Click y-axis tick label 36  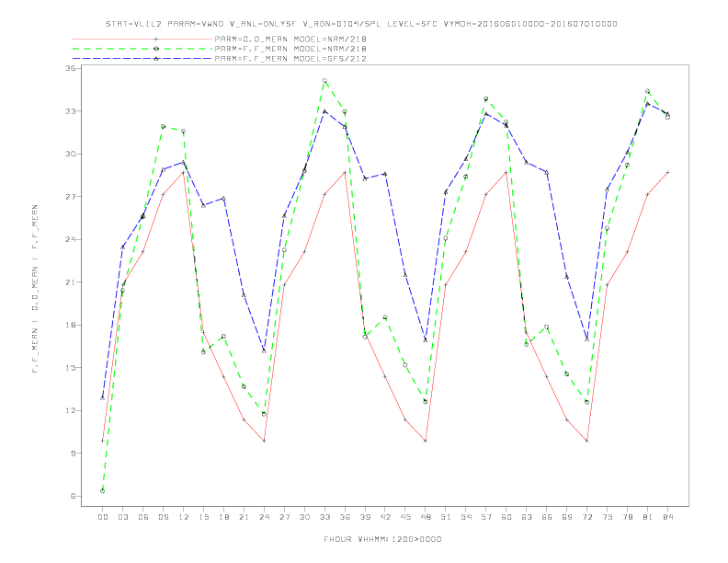pos(71,68)
